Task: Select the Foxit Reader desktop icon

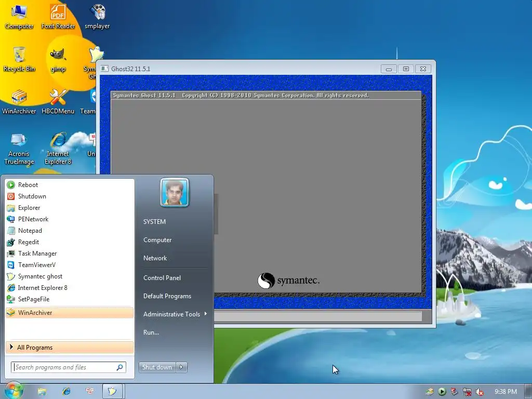Action: point(58,17)
